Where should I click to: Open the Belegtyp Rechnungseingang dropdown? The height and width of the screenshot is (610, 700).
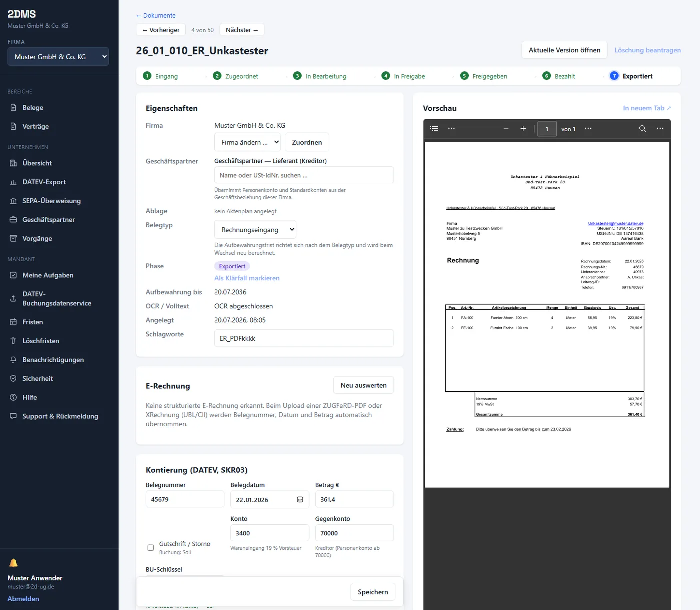255,230
